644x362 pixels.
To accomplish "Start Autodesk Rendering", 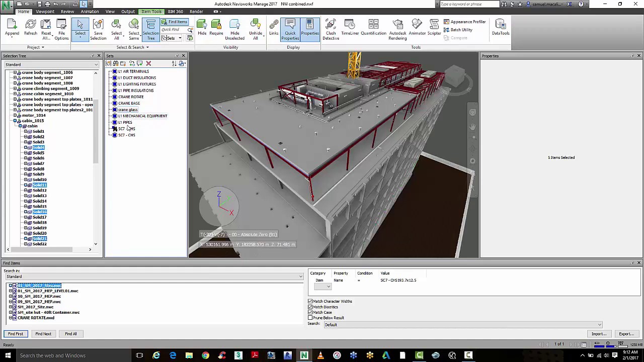I will click(x=397, y=29).
